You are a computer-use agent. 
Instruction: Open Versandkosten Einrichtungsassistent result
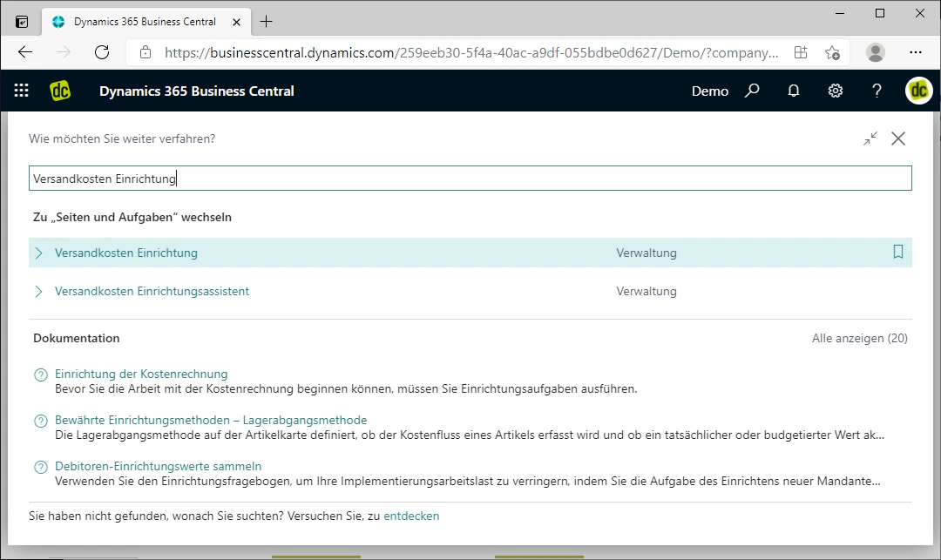(152, 292)
